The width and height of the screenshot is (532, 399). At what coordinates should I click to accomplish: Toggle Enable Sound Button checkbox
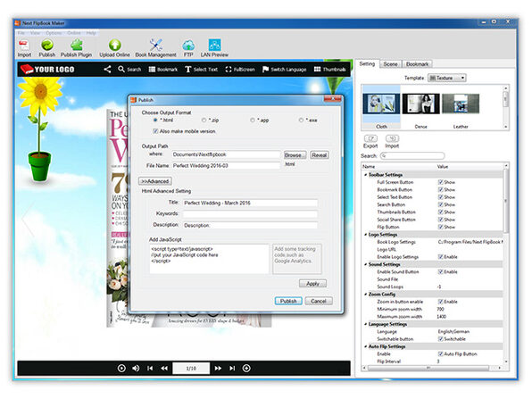coord(440,271)
